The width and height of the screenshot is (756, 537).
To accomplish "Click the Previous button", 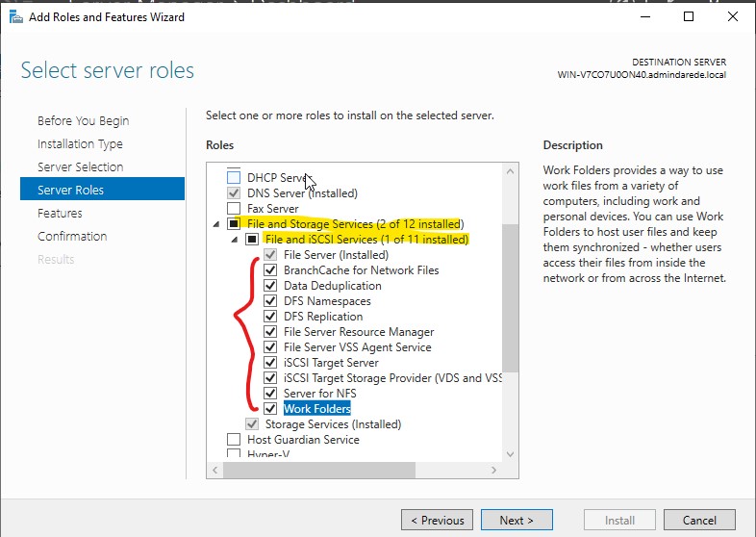I will [x=437, y=520].
